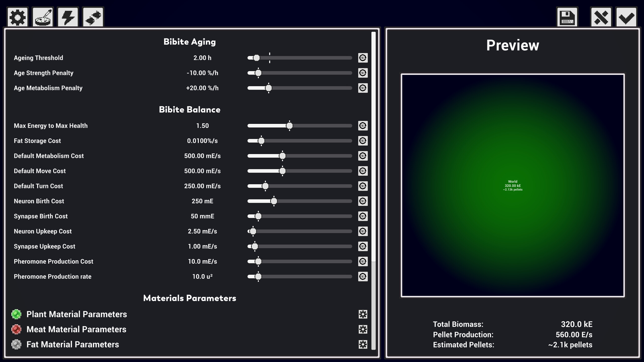Screen dimensions: 644x362
Task: Reset Synapse Upkeep Cost to default
Action: coord(363,246)
